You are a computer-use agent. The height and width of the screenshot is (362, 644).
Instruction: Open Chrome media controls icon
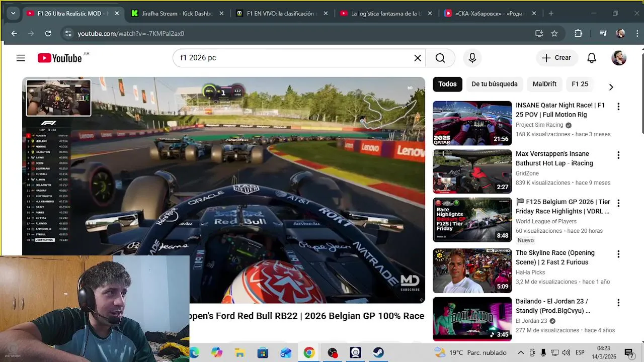[603, 33]
